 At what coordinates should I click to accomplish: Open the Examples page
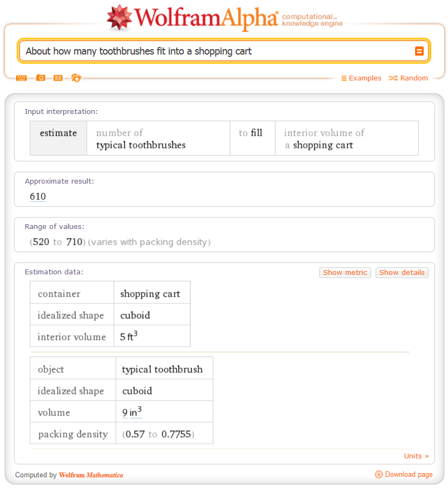pos(365,78)
